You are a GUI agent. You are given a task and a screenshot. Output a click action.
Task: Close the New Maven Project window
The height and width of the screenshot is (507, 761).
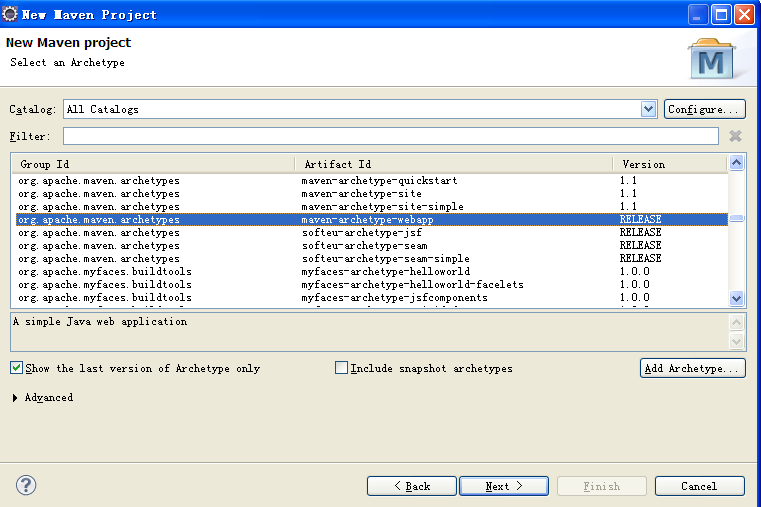(x=744, y=15)
